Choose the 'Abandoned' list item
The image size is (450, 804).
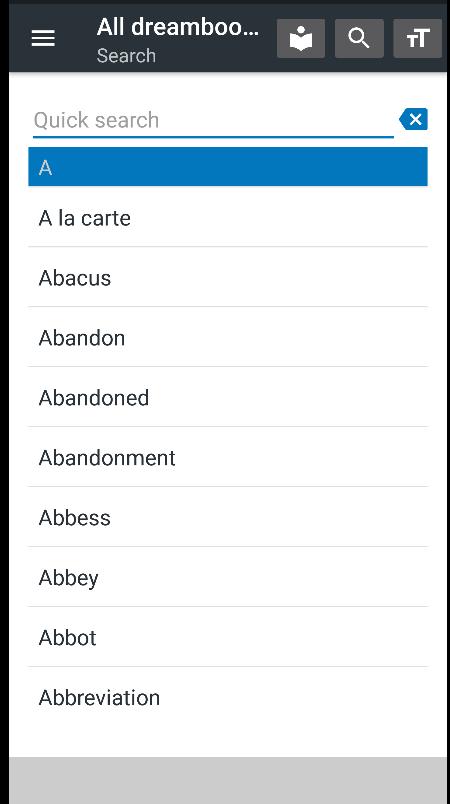(x=228, y=397)
